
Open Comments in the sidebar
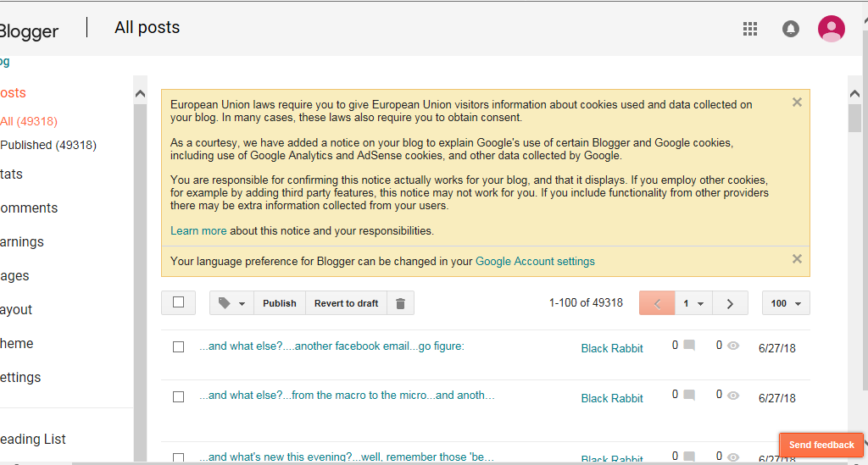(29, 208)
